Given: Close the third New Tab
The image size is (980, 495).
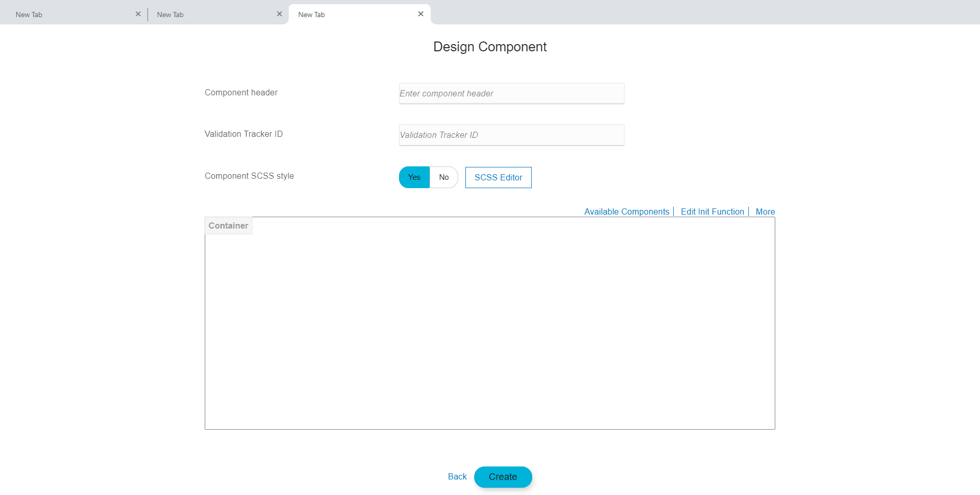Looking at the screenshot, I should tap(421, 14).
